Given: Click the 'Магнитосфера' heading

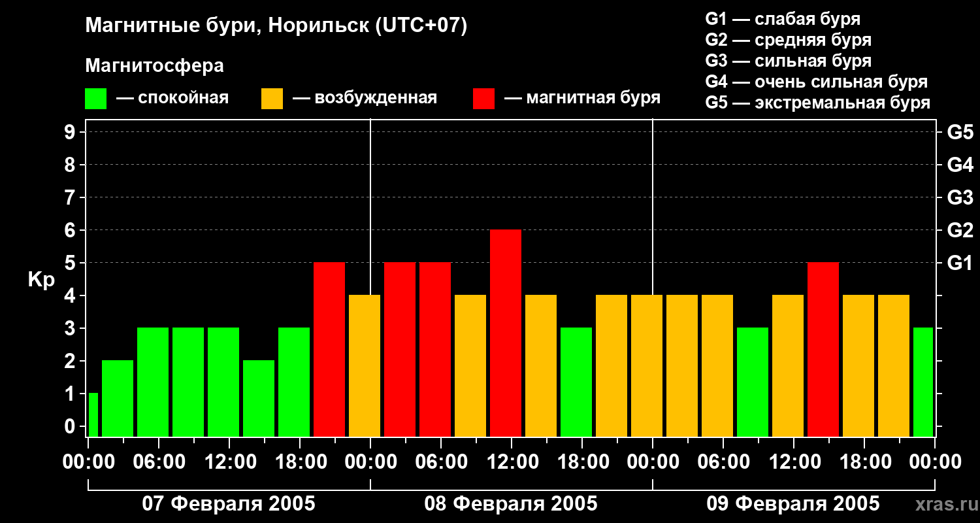Looking at the screenshot, I should (154, 66).
